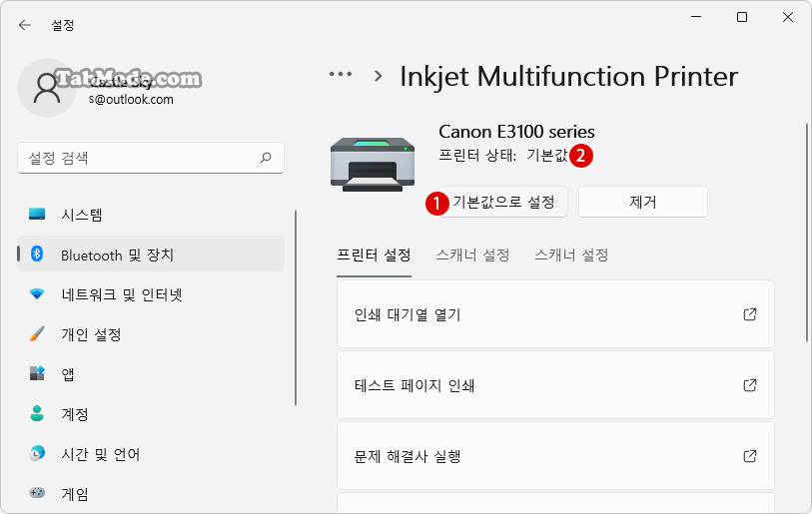This screenshot has height=514, width=812.
Task: Click the user profile avatar icon
Action: [47, 88]
